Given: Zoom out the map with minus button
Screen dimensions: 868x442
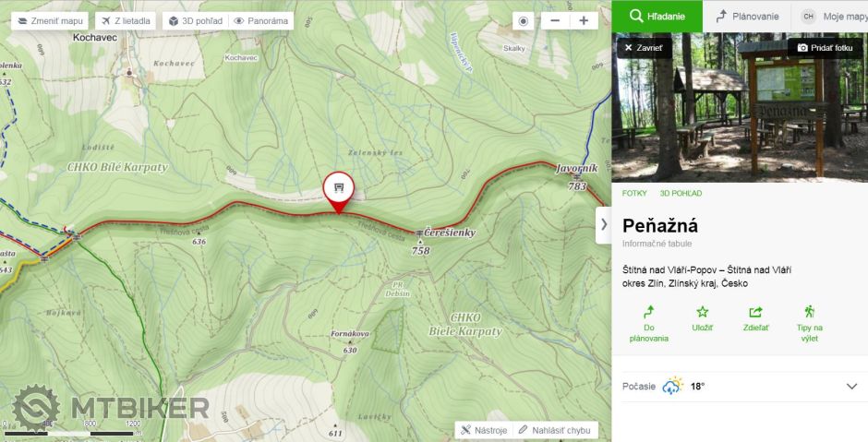Looking at the screenshot, I should pyautogui.click(x=555, y=20).
